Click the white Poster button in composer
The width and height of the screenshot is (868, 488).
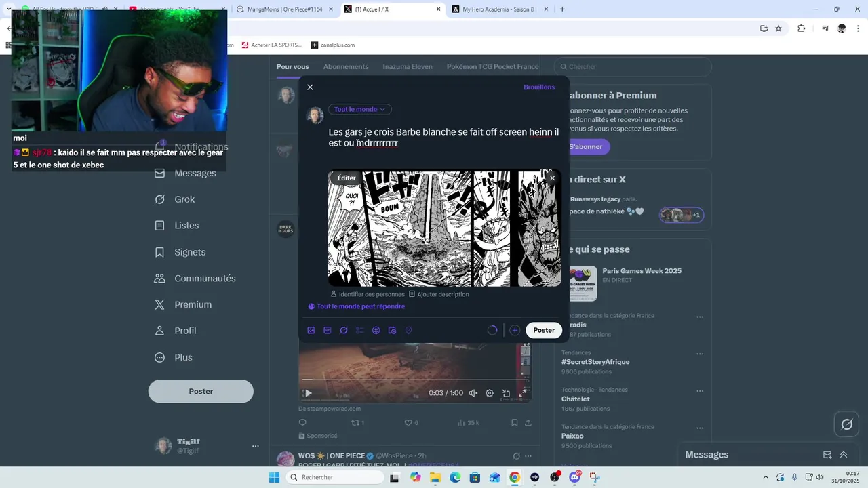[544, 330]
